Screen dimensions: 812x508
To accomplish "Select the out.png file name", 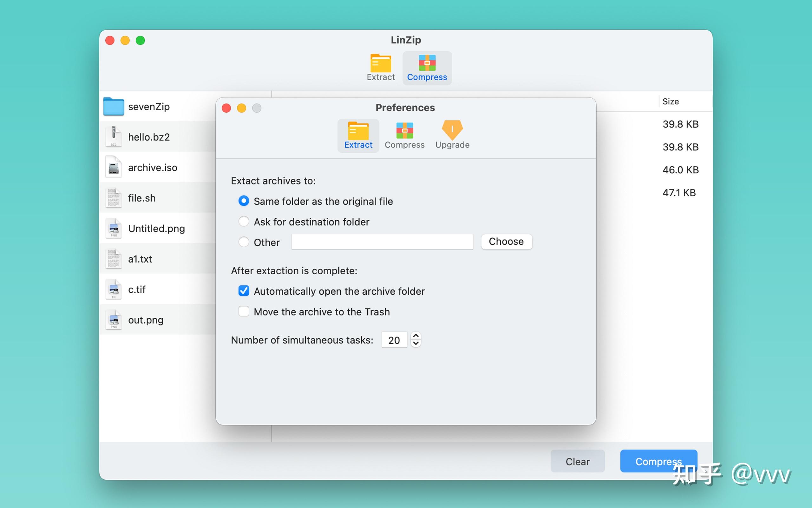I will pos(146,320).
